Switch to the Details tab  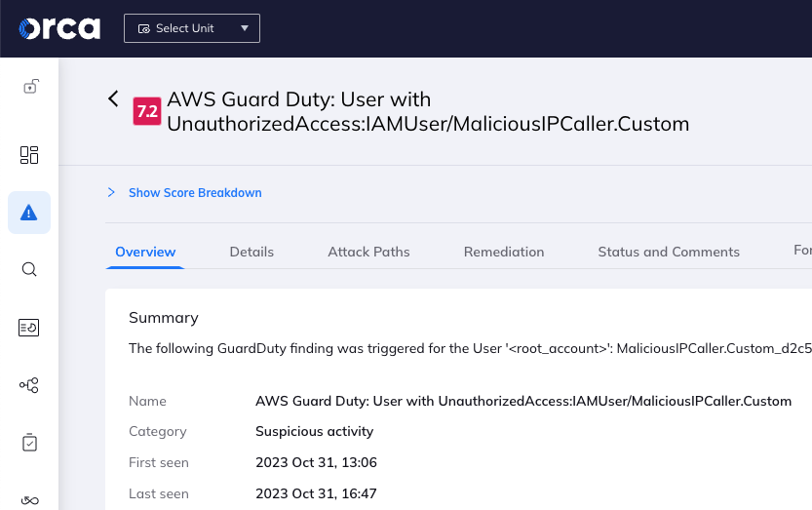pos(251,252)
